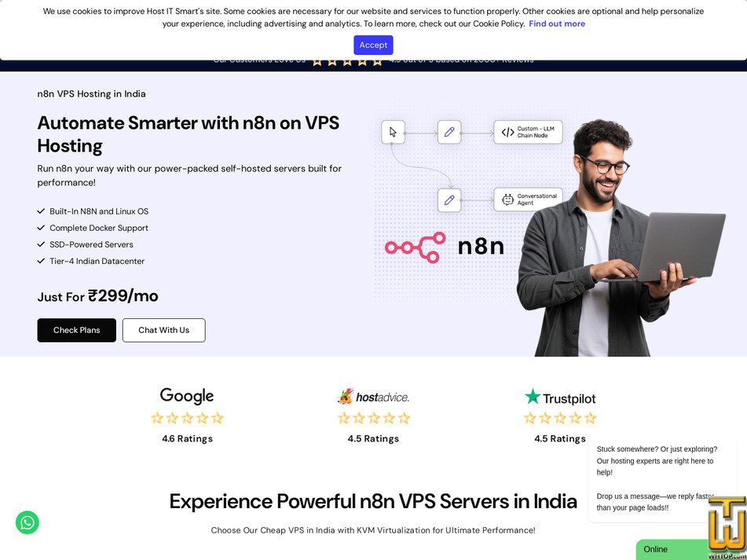Select the Custom LLM Chain Node box
This screenshot has width=747, height=560.
[x=528, y=132]
